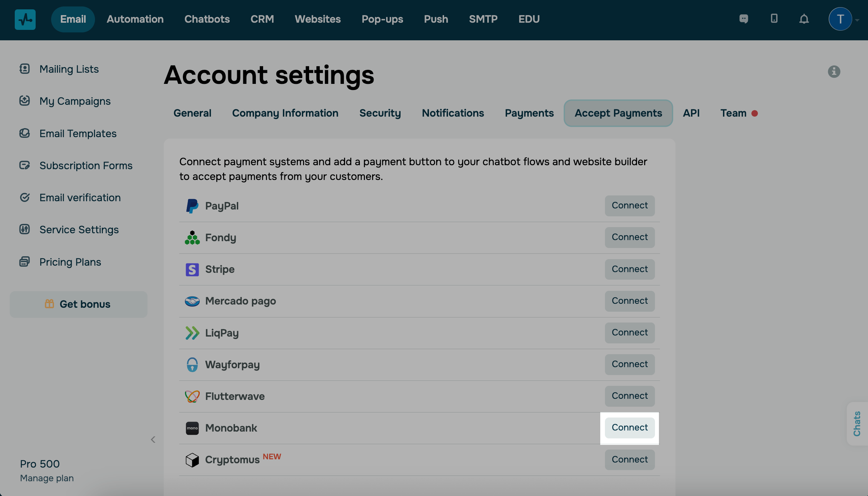The width and height of the screenshot is (868, 496).
Task: Select Automation in top navigation
Action: [135, 19]
